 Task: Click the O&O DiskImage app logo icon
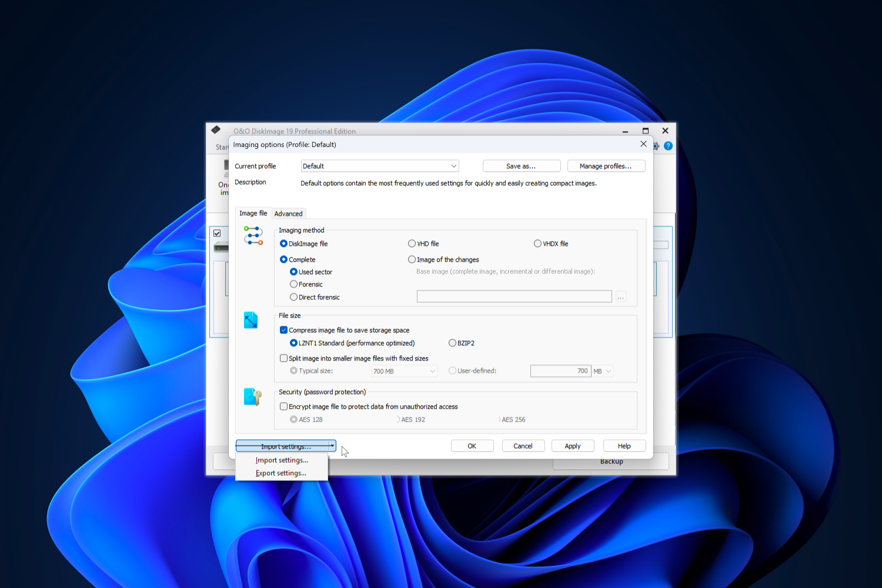(216, 130)
